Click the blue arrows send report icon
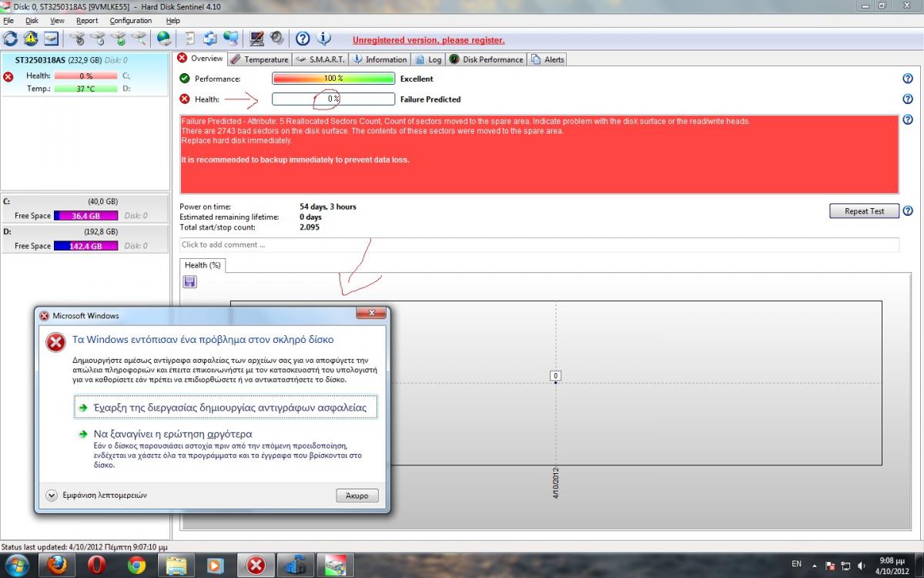The height and width of the screenshot is (578, 924). pyautogui.click(x=210, y=38)
